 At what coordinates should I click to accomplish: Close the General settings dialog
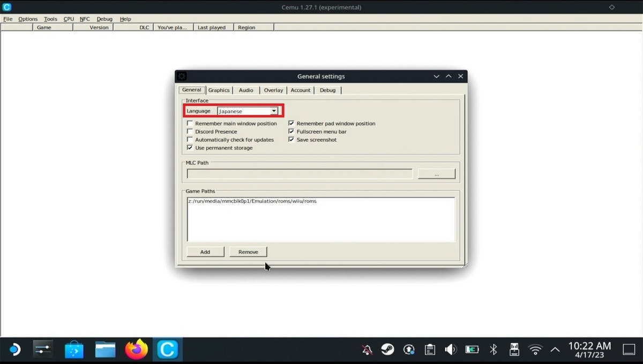point(460,76)
